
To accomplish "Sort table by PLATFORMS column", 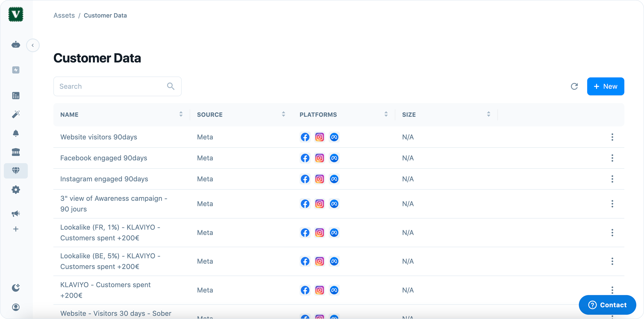I will tap(386, 114).
